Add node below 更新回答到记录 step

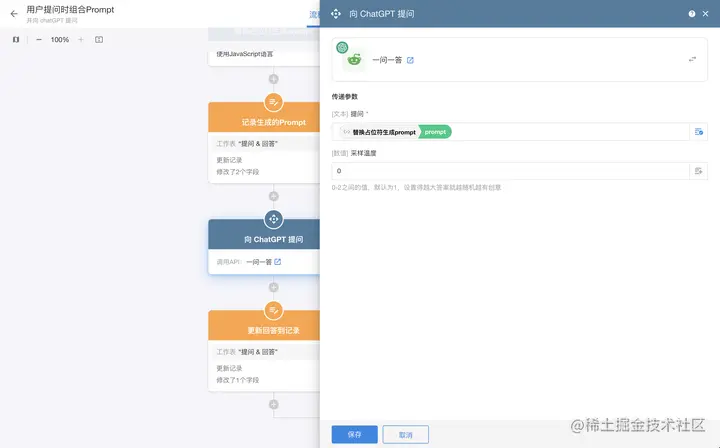274,404
